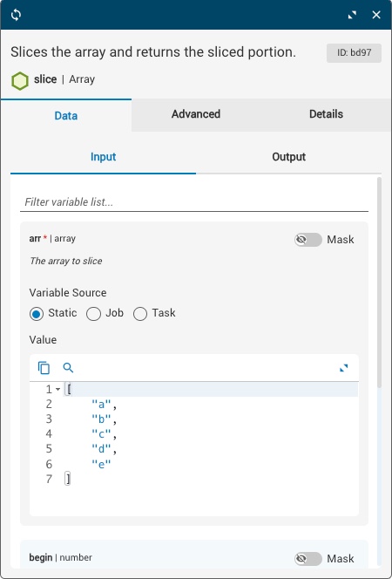Image resolution: width=392 pixels, height=579 pixels.
Task: Switch to the Output tab
Action: click(288, 157)
